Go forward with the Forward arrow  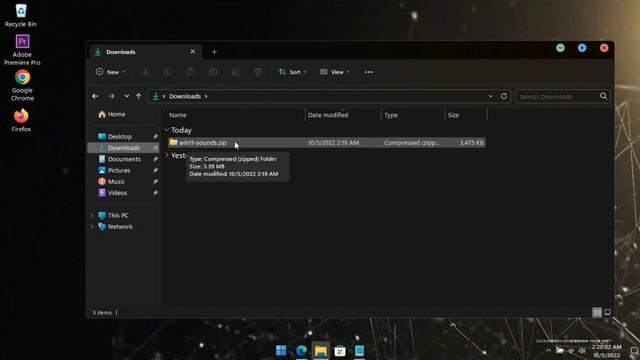click(111, 96)
